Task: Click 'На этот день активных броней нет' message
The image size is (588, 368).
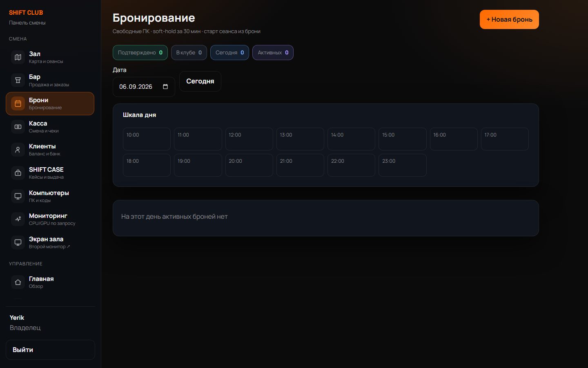Action: pyautogui.click(x=174, y=217)
